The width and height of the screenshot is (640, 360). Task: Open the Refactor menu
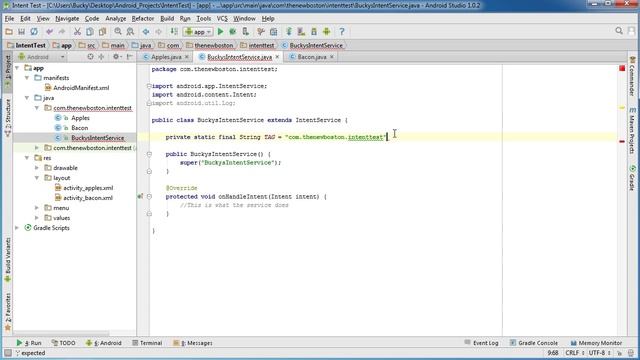pyautogui.click(x=143, y=18)
